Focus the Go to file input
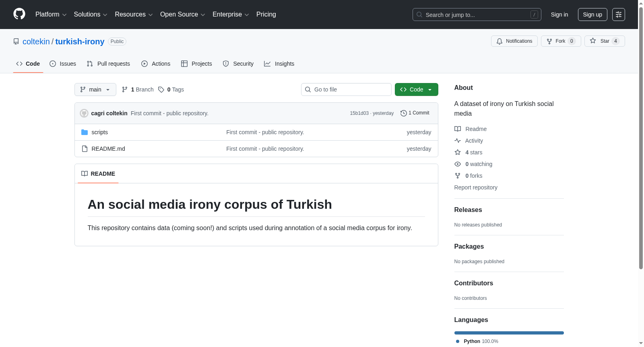 coord(346,89)
